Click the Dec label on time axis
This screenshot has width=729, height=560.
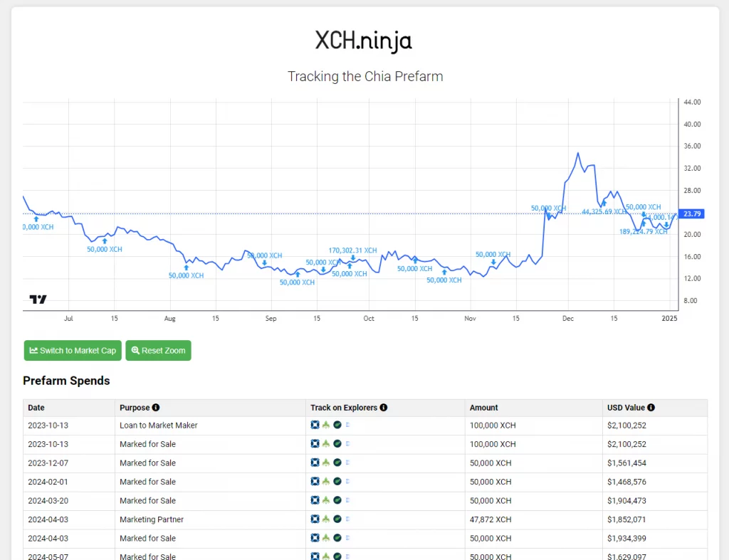568,318
